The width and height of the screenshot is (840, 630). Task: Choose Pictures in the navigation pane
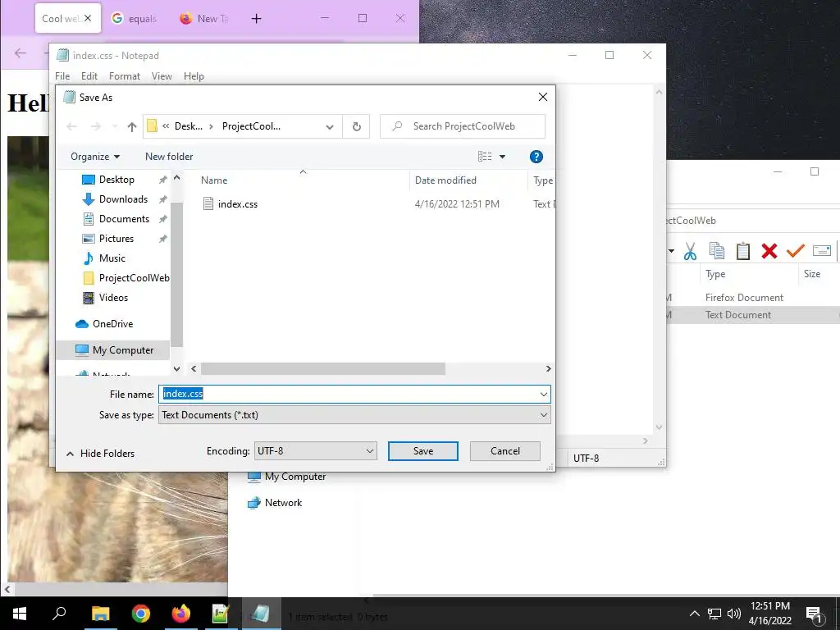tap(116, 239)
